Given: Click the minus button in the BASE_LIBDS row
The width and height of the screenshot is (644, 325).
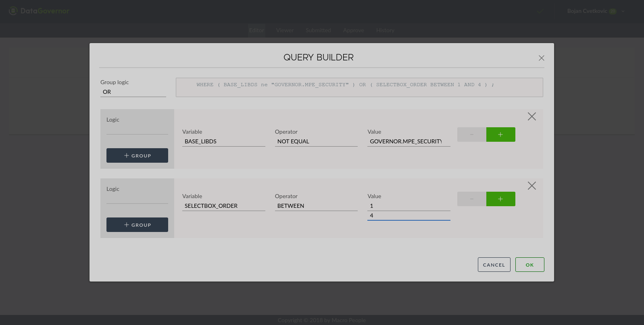Looking at the screenshot, I should click(471, 135).
